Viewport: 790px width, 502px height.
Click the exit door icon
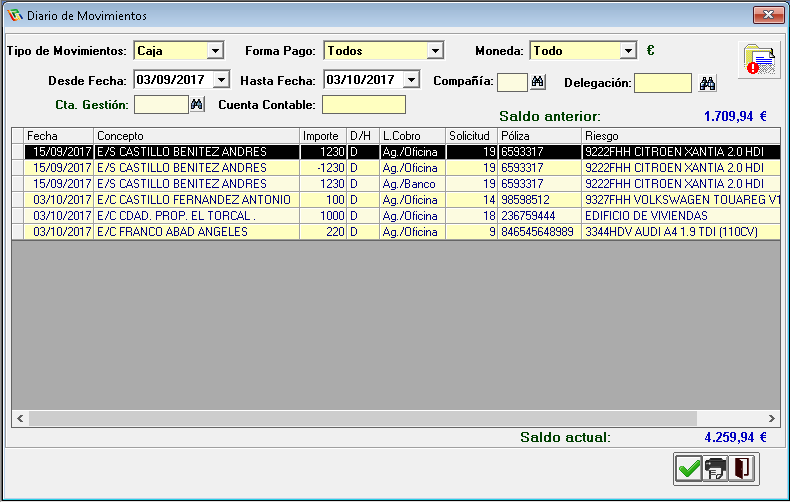[742, 469]
